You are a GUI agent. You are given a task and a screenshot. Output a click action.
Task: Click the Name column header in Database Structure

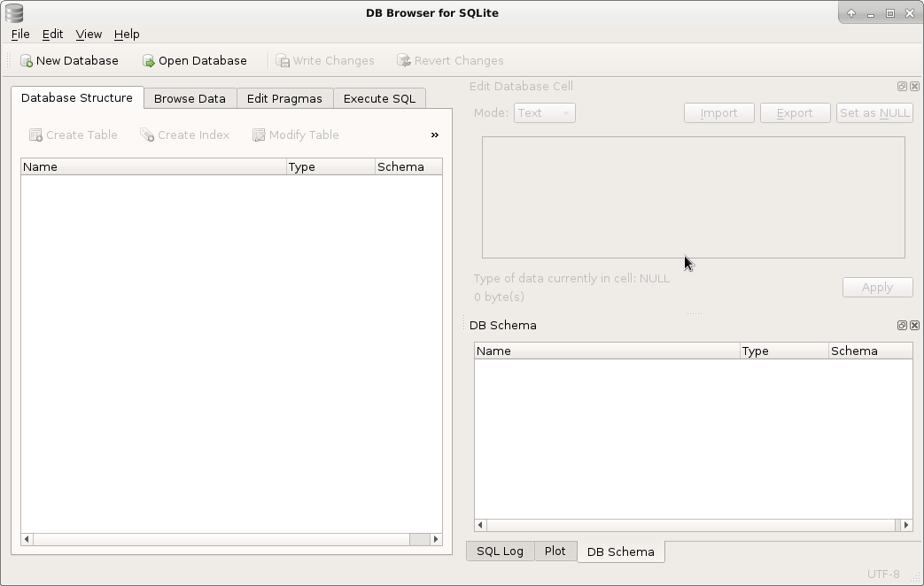pos(154,166)
